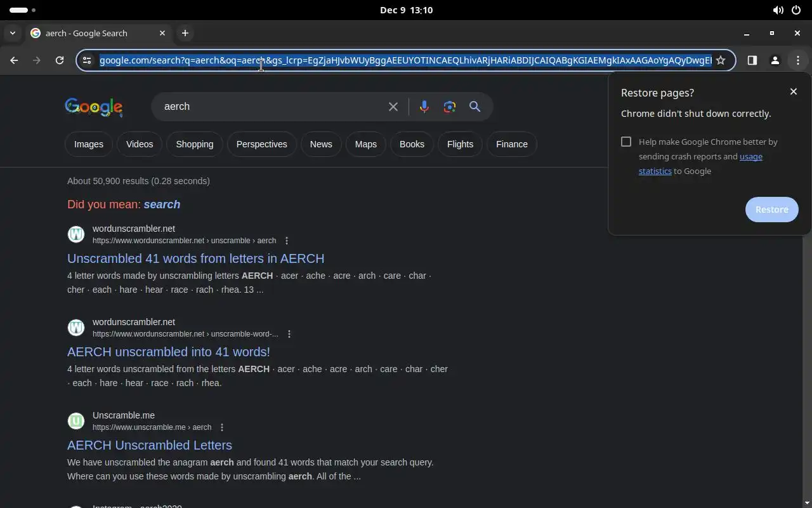Image resolution: width=812 pixels, height=508 pixels.
Task: Open the system volume indicator
Action: pyautogui.click(x=778, y=10)
